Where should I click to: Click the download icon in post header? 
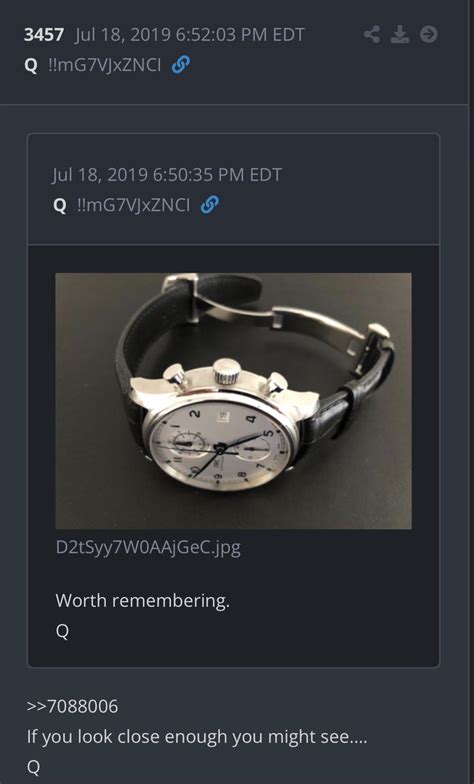400,34
